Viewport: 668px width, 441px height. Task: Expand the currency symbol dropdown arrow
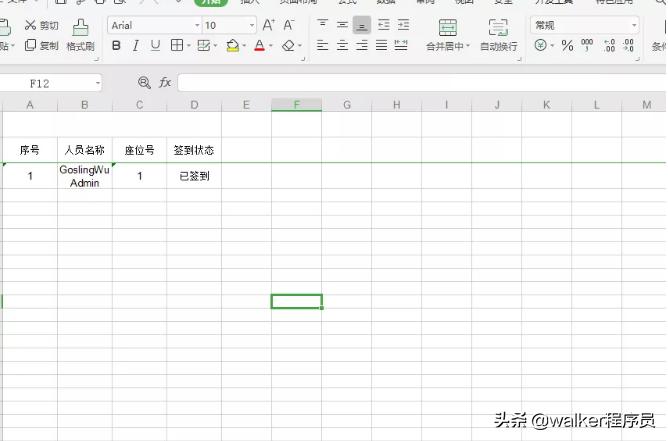click(x=552, y=46)
